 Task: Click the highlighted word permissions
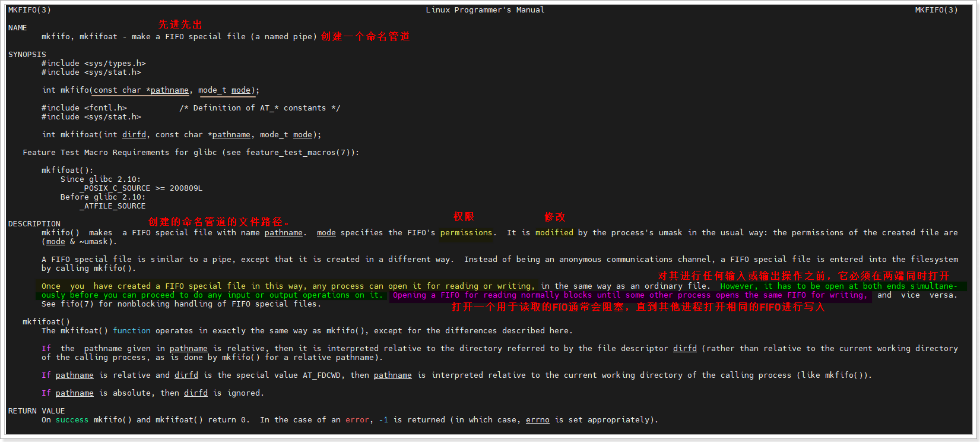pos(466,233)
